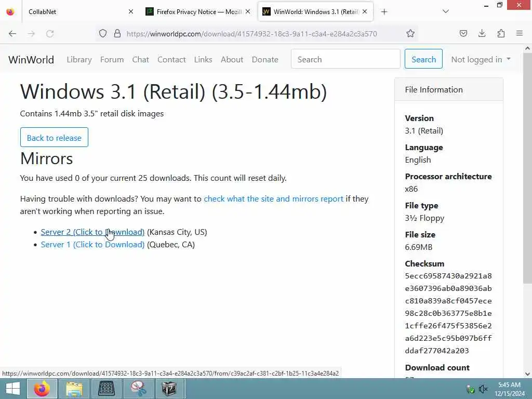Click the page vertical scrollbar thumb
This screenshot has width=532, height=399.
pos(527,168)
